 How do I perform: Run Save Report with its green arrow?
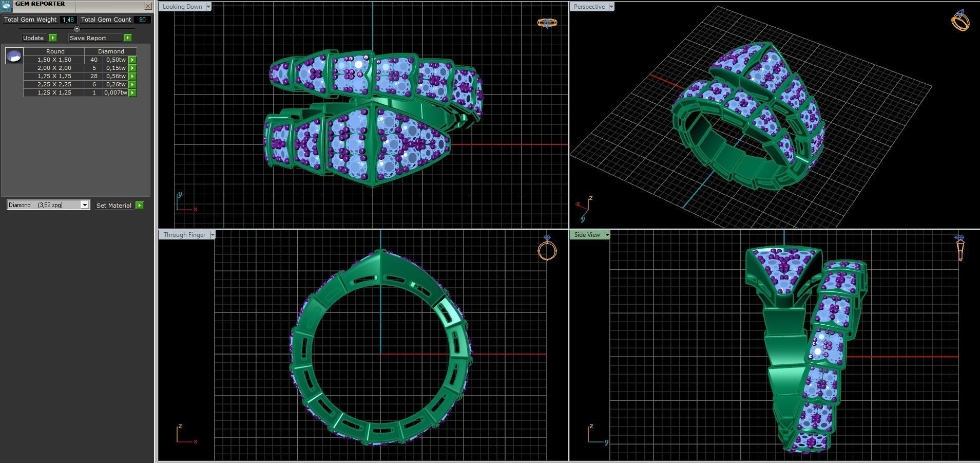coord(128,38)
